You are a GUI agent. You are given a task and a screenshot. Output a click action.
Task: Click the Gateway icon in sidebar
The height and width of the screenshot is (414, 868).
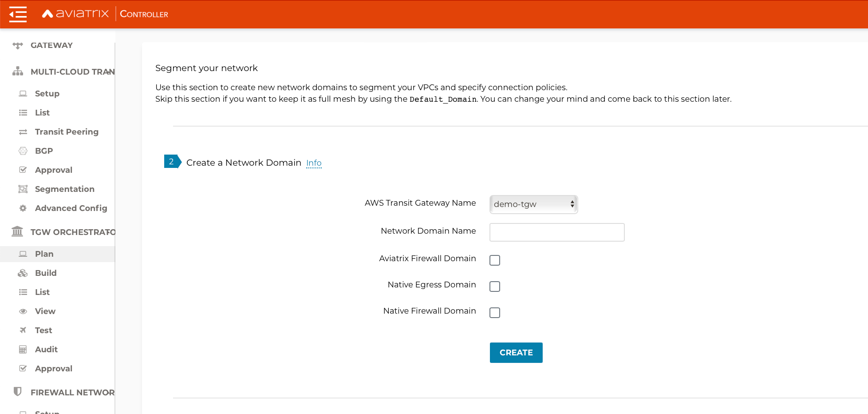click(x=18, y=45)
